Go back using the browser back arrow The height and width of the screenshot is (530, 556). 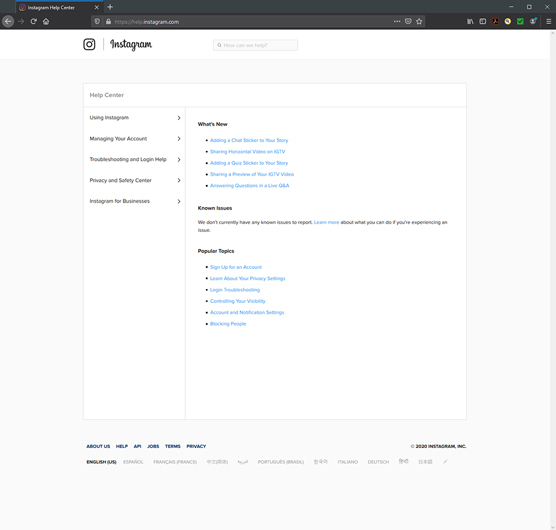click(x=8, y=21)
